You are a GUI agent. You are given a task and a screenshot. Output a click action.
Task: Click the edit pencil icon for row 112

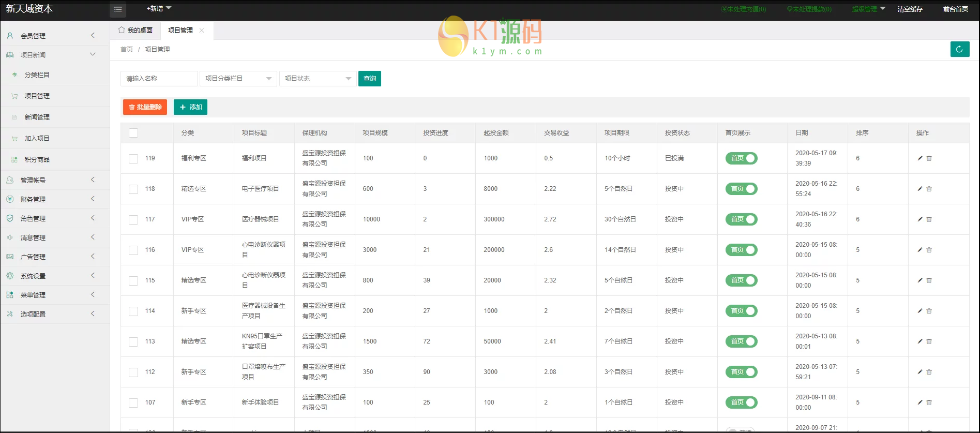pos(920,372)
